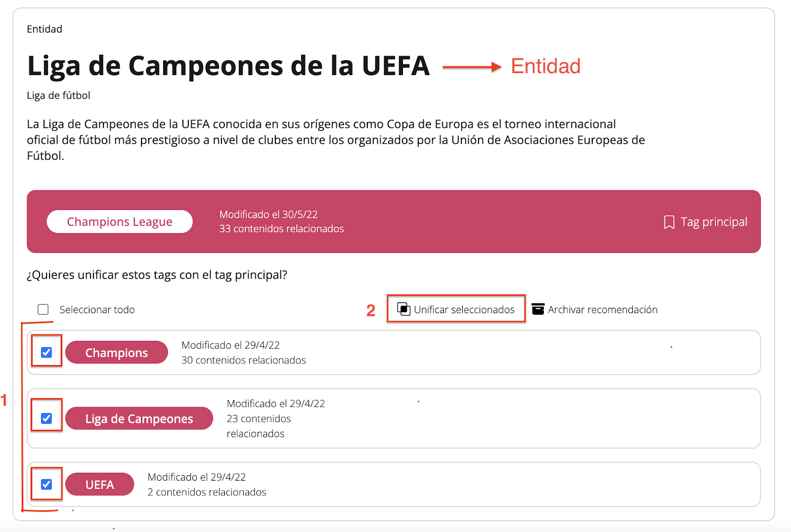Viewport: 791px width, 532px height.
Task: Click the Liga de Campeones de la UEFA heading
Action: [x=228, y=66]
